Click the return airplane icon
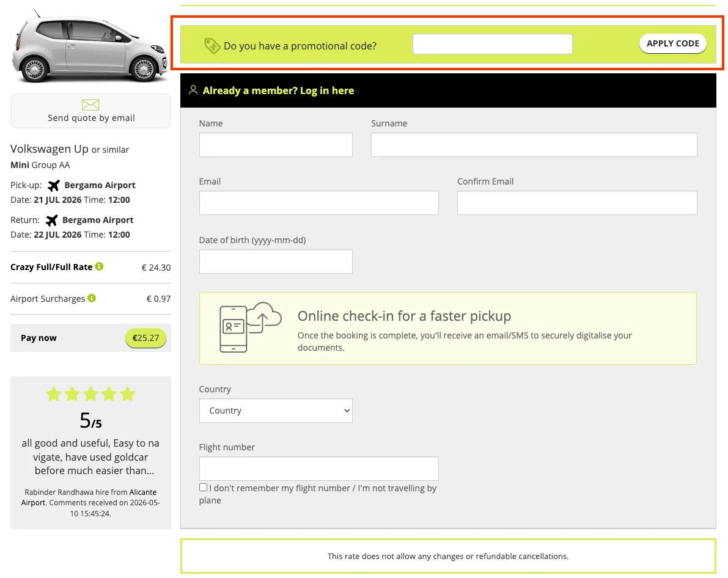 51,220
